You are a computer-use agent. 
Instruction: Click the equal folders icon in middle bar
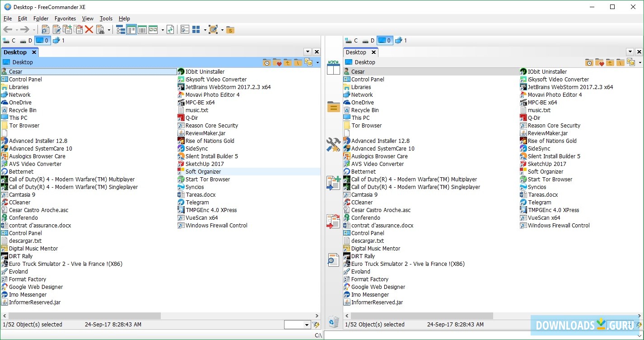pos(333,107)
